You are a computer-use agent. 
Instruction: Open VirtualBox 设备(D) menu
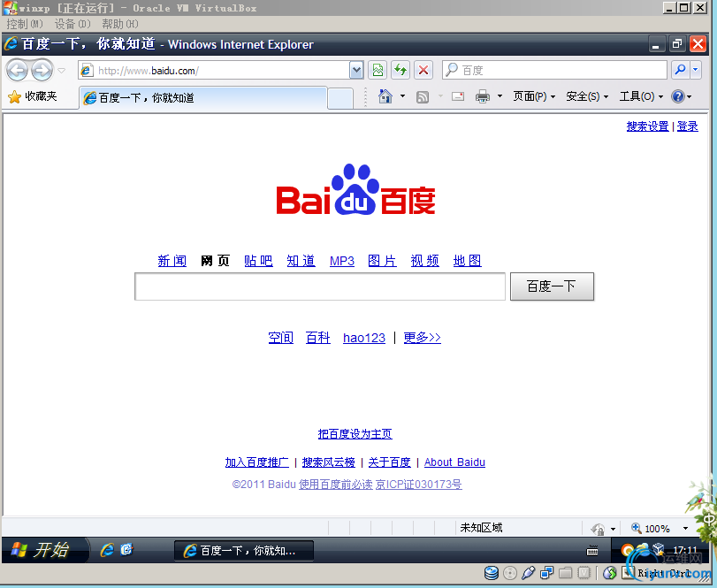(72, 24)
